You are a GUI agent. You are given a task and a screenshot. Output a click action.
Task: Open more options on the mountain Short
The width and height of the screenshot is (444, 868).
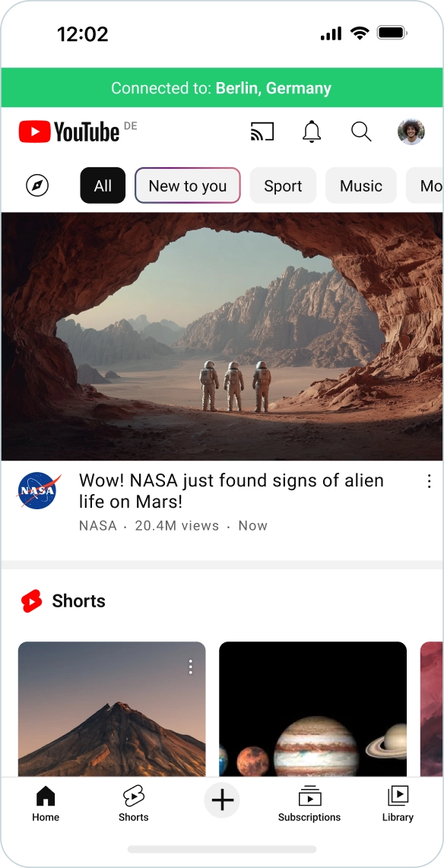tap(190, 667)
